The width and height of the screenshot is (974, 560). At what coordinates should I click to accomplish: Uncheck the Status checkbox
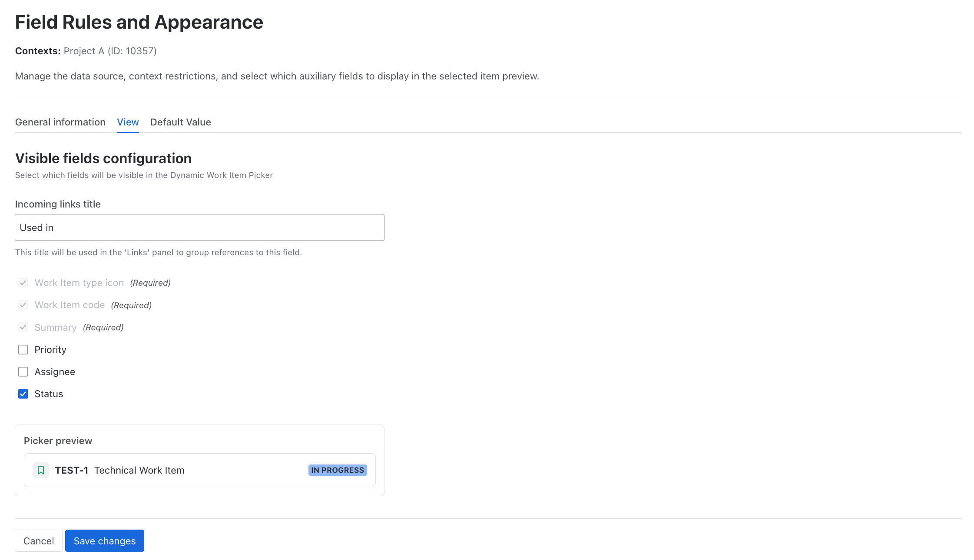point(23,394)
